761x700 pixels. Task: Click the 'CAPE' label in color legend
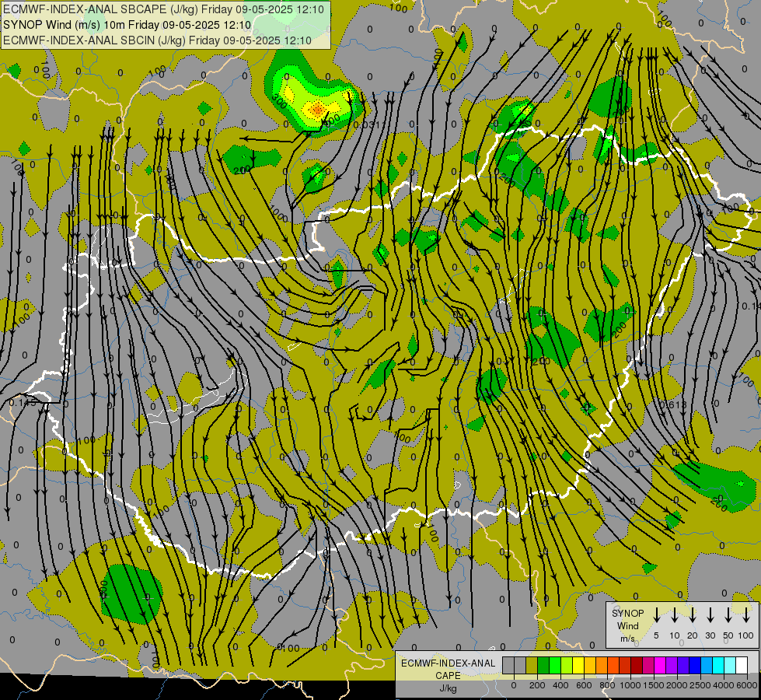[x=448, y=676]
